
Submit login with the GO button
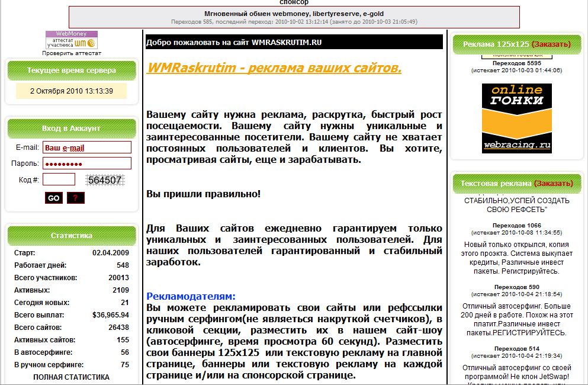54,198
